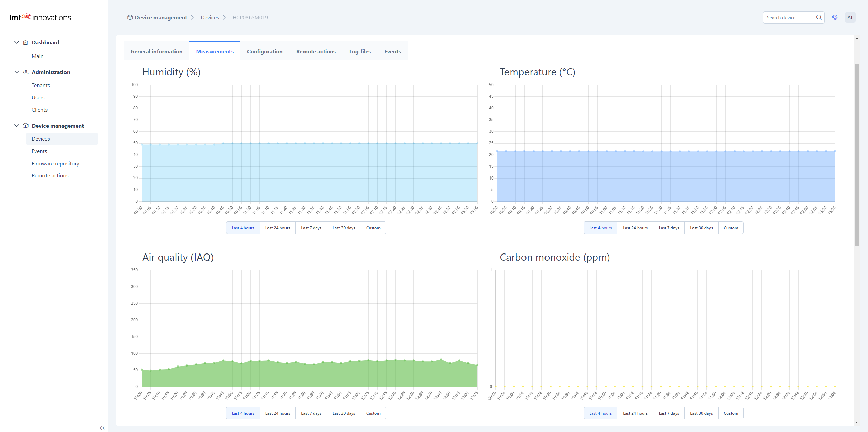Viewport: 868px width, 432px height.
Task: Click the Device management cube icon in sidebar
Action: pyautogui.click(x=26, y=126)
